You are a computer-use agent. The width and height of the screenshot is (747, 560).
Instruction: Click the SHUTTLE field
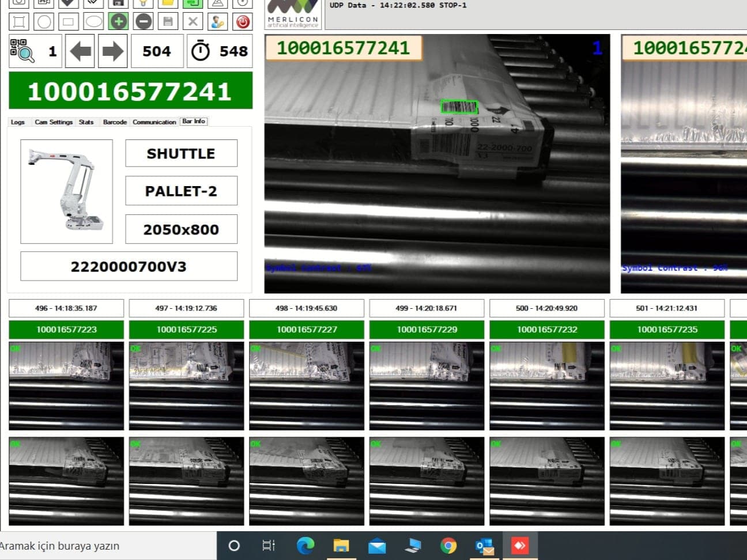tap(181, 153)
